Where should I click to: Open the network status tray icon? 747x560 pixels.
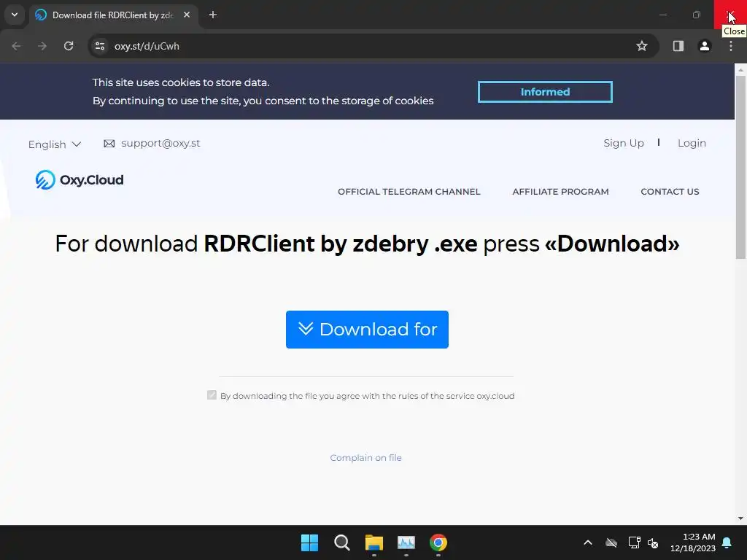point(634,542)
